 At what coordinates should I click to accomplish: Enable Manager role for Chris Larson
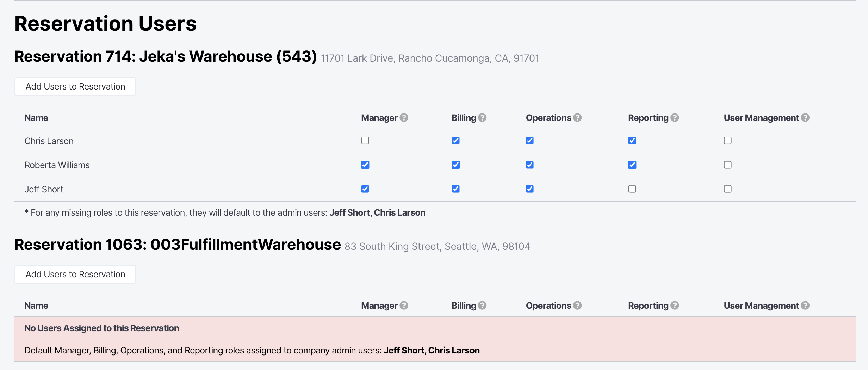[365, 141]
